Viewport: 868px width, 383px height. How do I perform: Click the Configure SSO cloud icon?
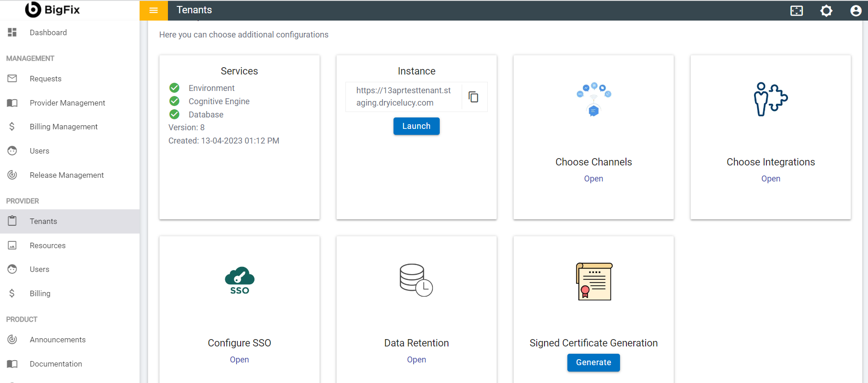point(239,280)
